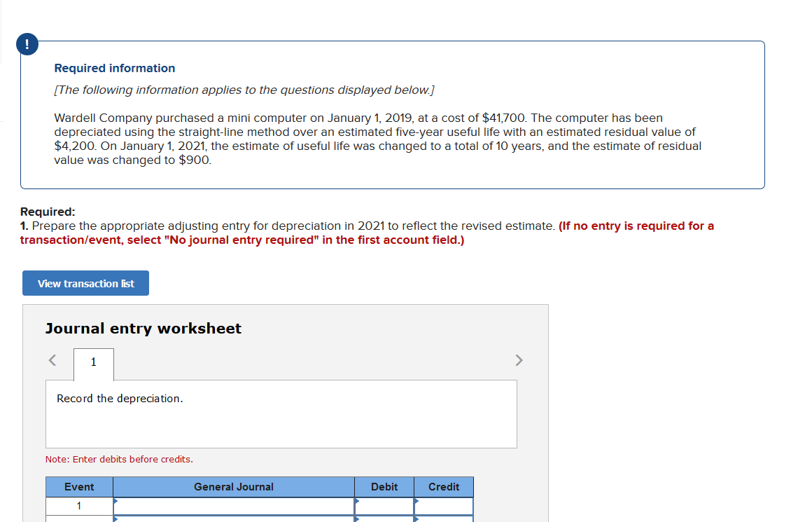Click the Debit column header
The height and width of the screenshot is (522, 812).
click(384, 487)
